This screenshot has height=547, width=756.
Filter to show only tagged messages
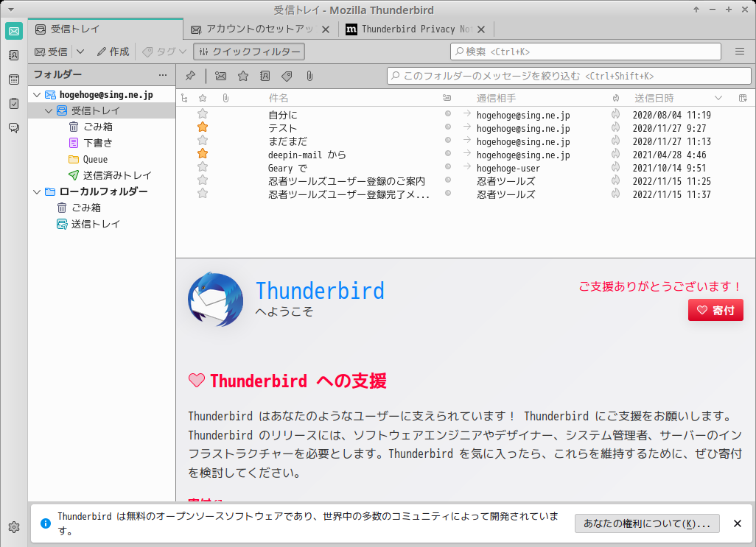(287, 76)
